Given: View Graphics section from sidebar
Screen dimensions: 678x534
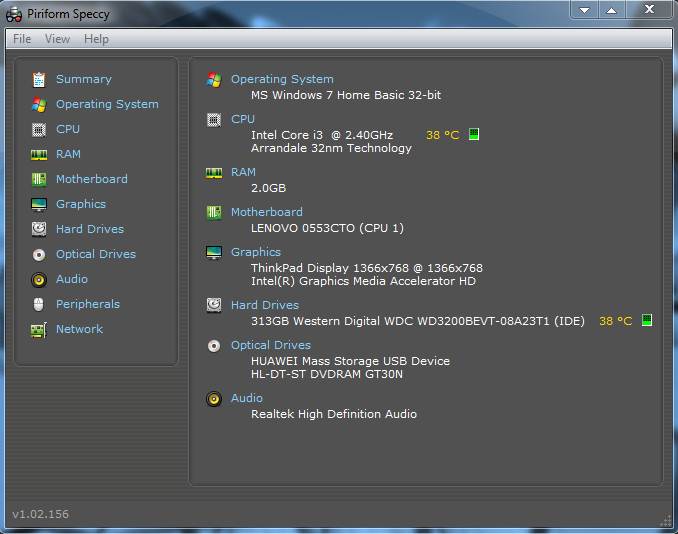Looking at the screenshot, I should point(81,204).
